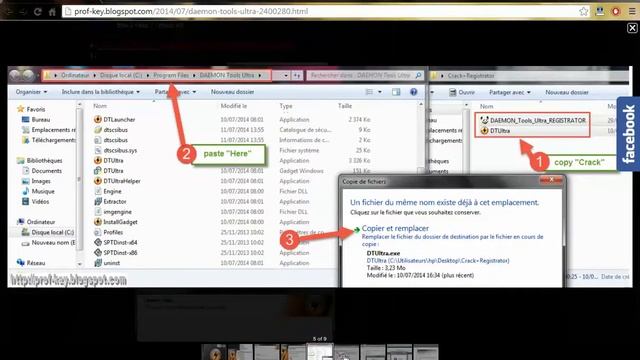Viewport: 640px width, 360px height.
Task: Open Partager avec in Crack+Registrator window
Action: (510, 92)
